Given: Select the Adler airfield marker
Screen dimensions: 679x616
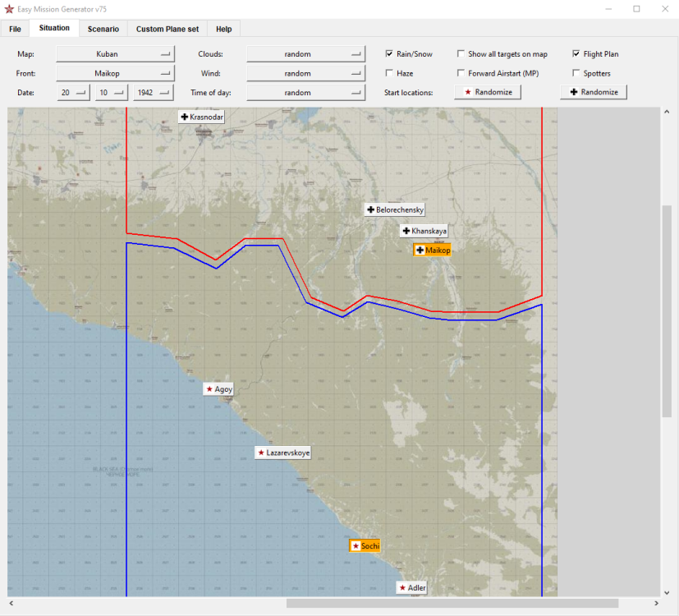Looking at the screenshot, I should click(411, 588).
